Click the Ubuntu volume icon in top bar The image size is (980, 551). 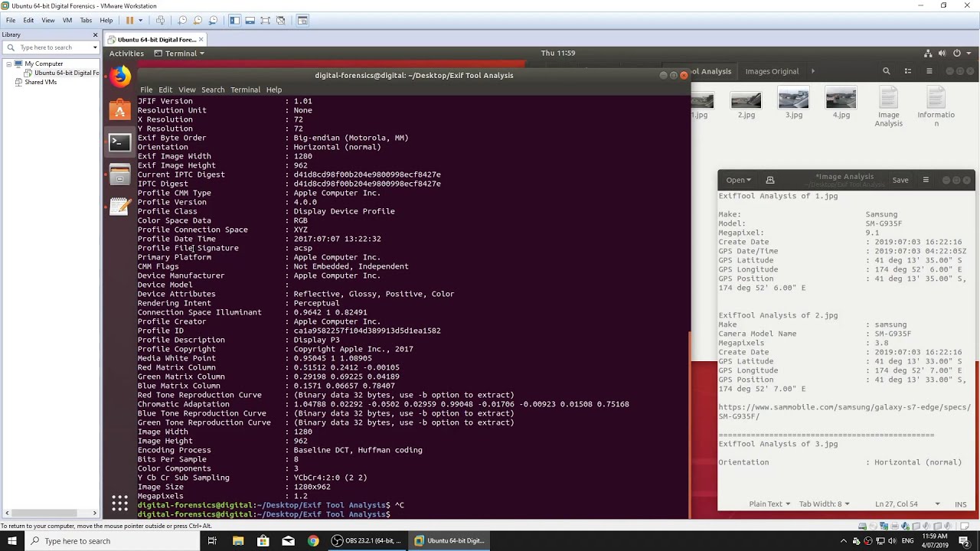(943, 54)
